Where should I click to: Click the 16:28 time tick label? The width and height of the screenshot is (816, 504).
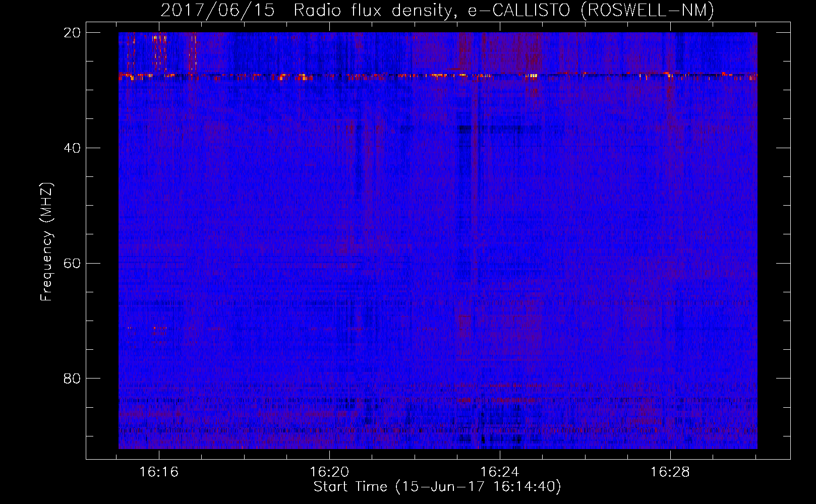click(670, 472)
